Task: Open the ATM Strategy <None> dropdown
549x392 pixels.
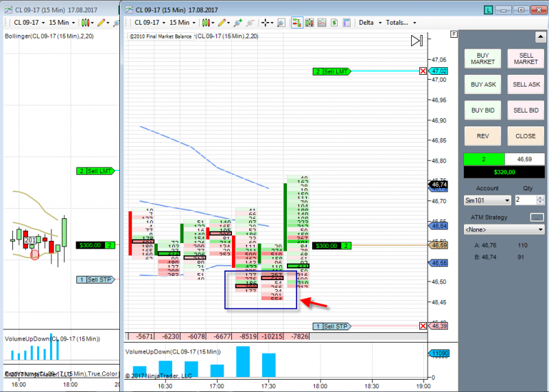Action: tap(504, 230)
